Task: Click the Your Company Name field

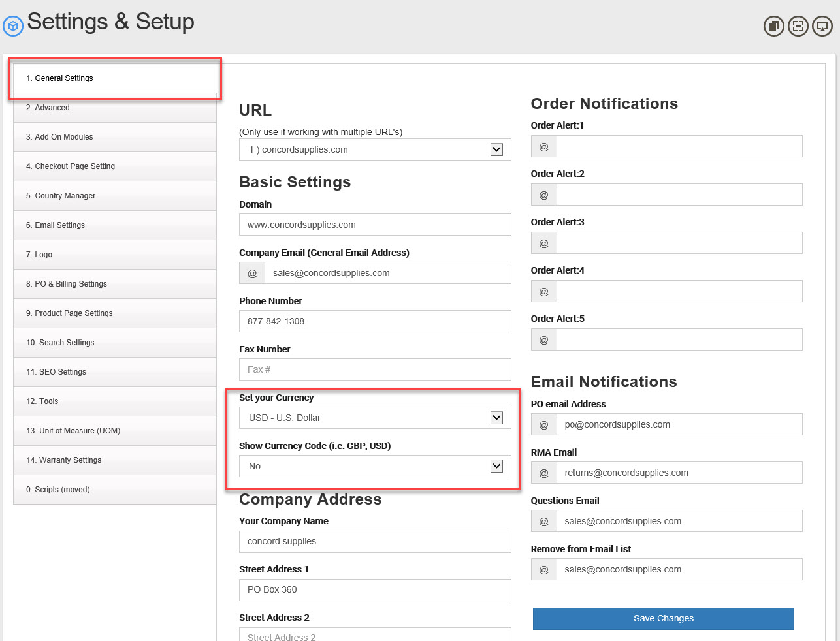Action: (375, 541)
